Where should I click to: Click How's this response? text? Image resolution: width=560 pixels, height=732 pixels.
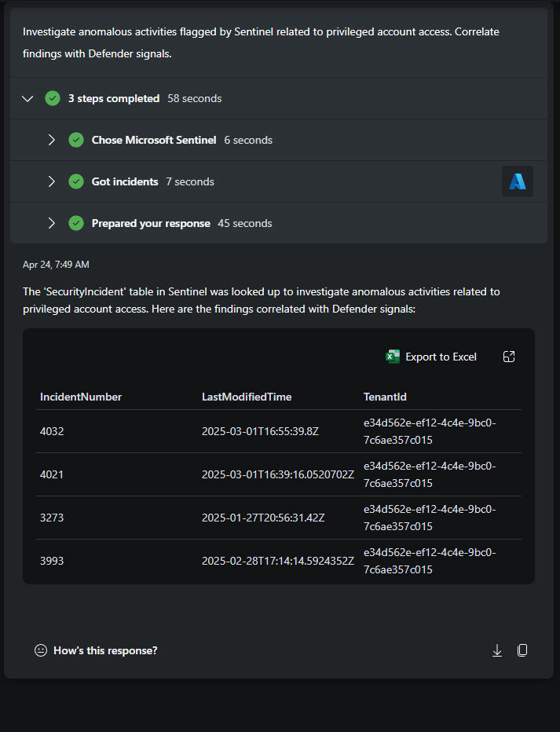105,650
